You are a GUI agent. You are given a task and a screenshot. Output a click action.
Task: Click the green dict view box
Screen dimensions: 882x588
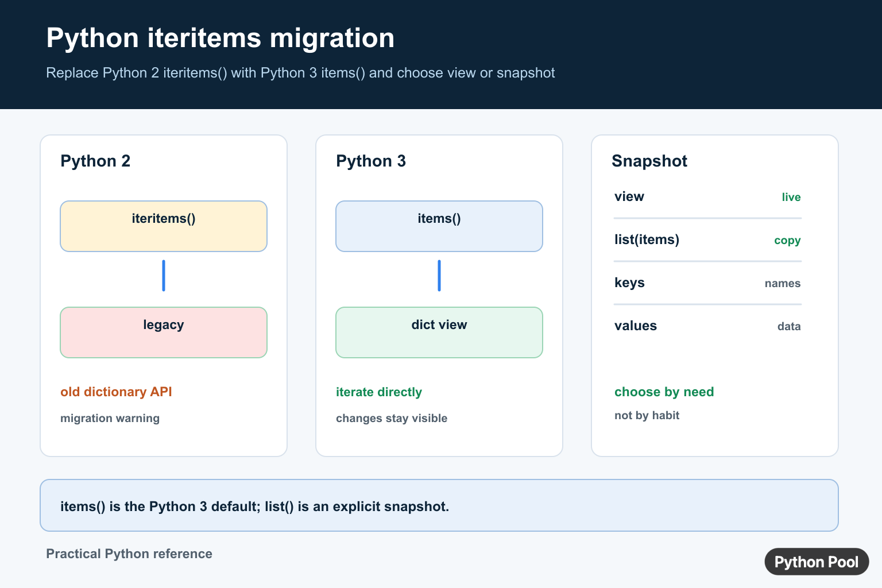click(x=439, y=332)
